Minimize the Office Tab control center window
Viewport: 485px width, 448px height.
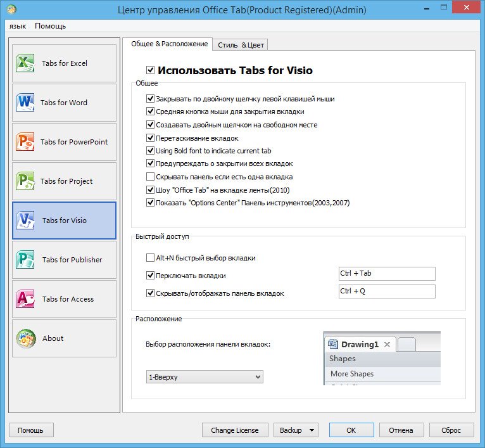click(427, 9)
